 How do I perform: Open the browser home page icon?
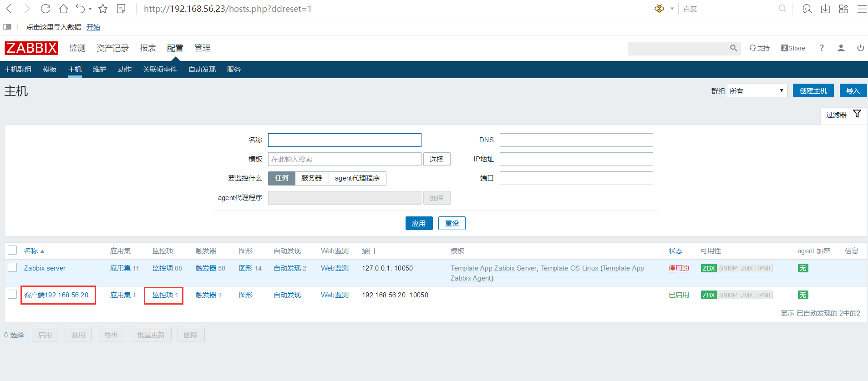pos(64,9)
